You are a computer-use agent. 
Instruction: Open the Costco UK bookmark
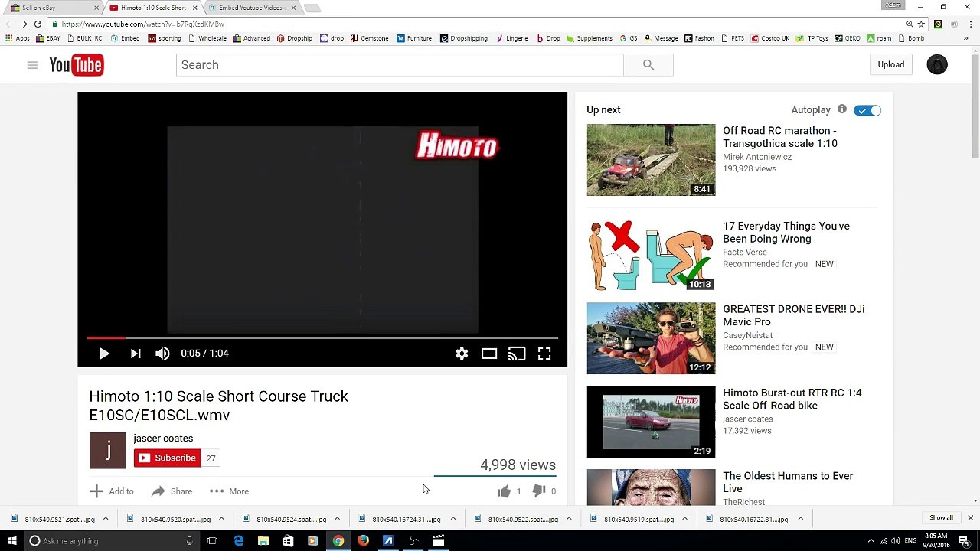point(770,38)
